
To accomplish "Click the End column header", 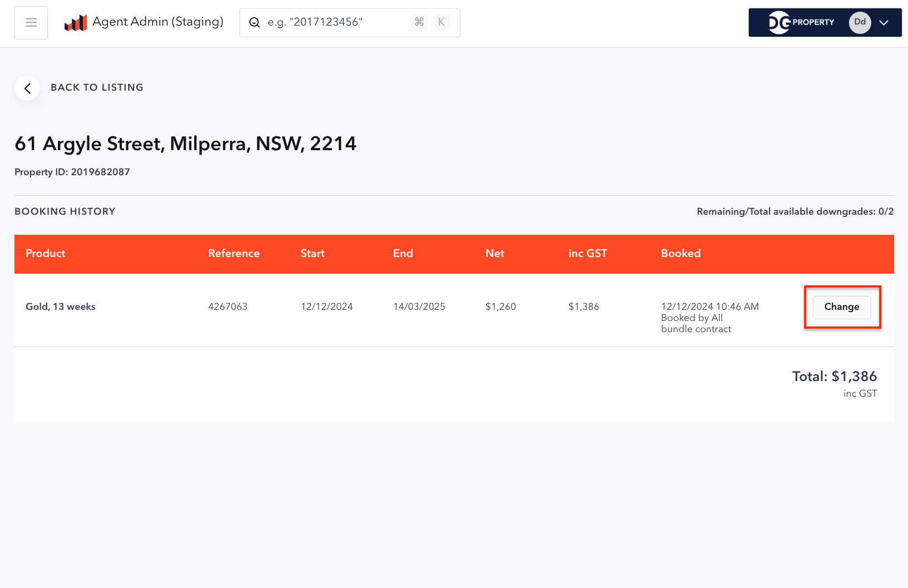I will 403,254.
